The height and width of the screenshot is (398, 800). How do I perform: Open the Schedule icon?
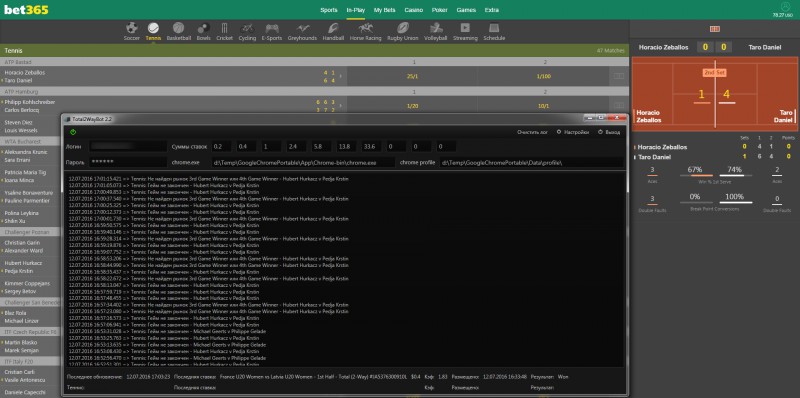click(494, 28)
